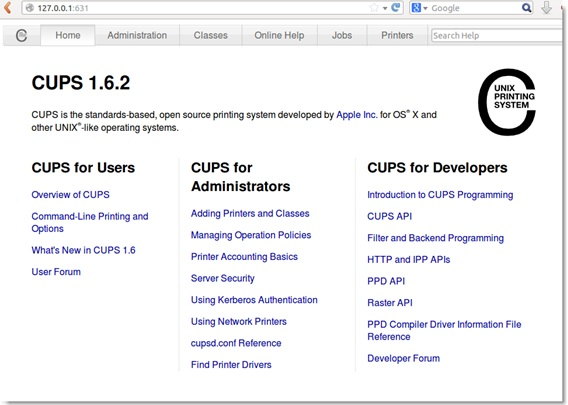Click the CUPS 1.6.2 heading

coord(81,83)
